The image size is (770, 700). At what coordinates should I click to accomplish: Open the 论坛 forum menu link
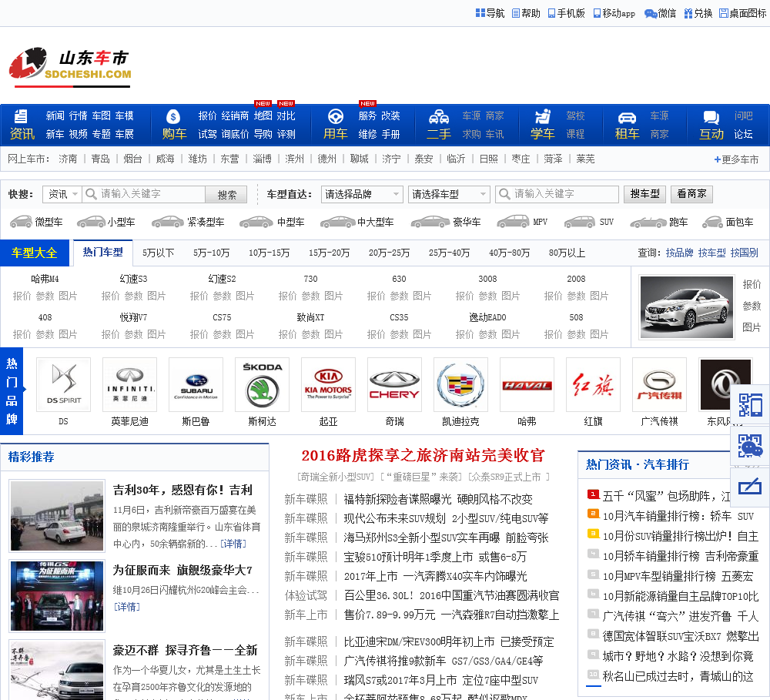tap(743, 134)
